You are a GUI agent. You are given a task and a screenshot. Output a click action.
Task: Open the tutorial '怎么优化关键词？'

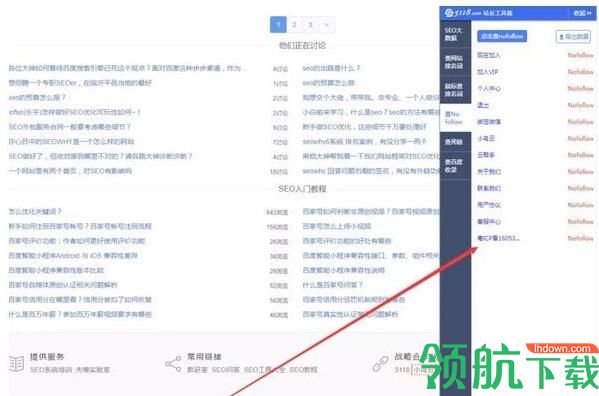pyautogui.click(x=35, y=212)
